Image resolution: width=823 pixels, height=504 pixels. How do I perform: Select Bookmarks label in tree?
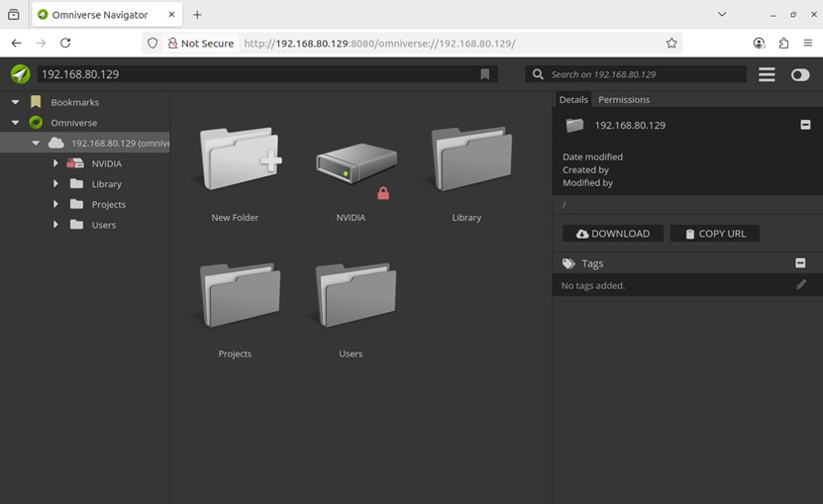74,102
